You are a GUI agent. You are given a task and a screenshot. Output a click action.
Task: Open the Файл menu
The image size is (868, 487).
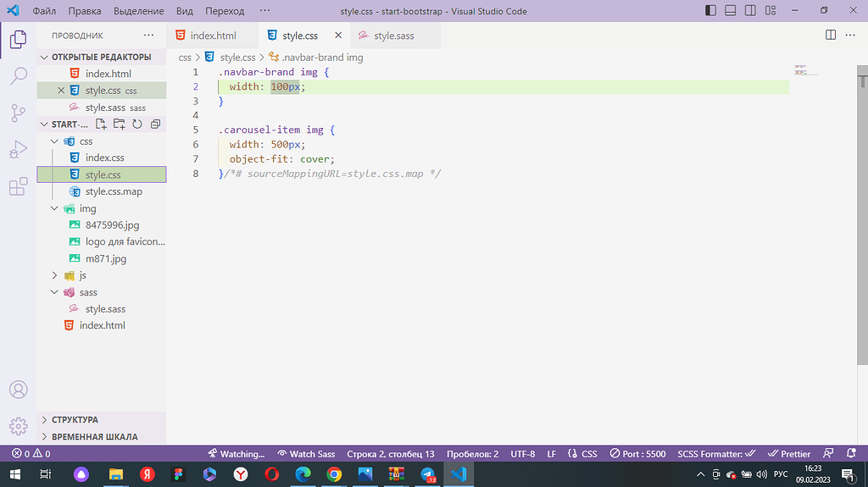(44, 11)
